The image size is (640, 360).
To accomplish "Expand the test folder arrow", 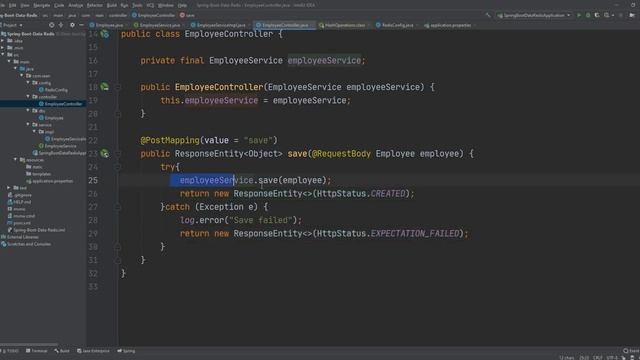I will coord(9,188).
